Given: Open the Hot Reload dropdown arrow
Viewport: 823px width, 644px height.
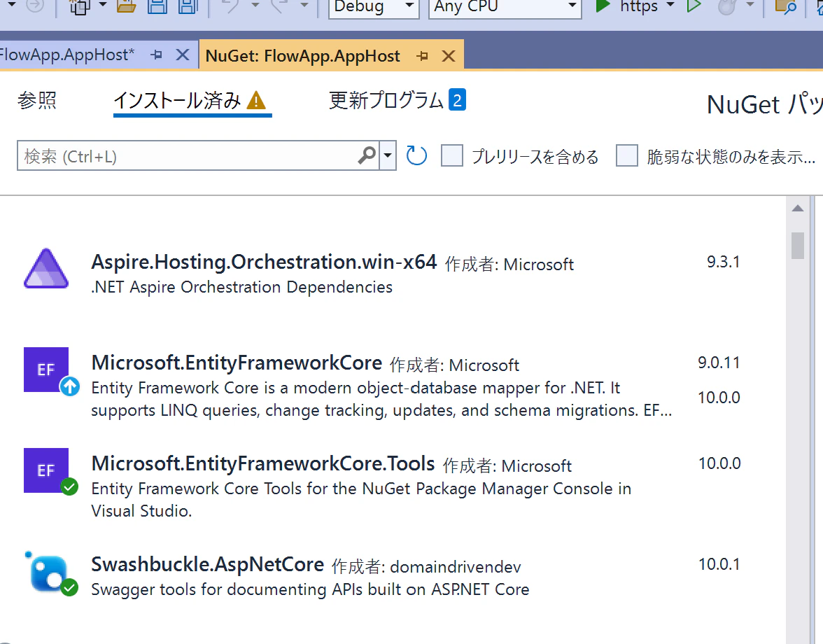Looking at the screenshot, I should pos(750,5).
